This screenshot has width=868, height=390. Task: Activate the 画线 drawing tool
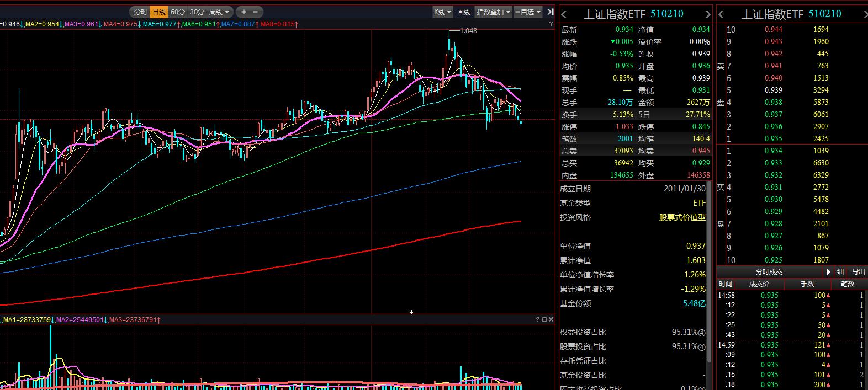[464, 12]
